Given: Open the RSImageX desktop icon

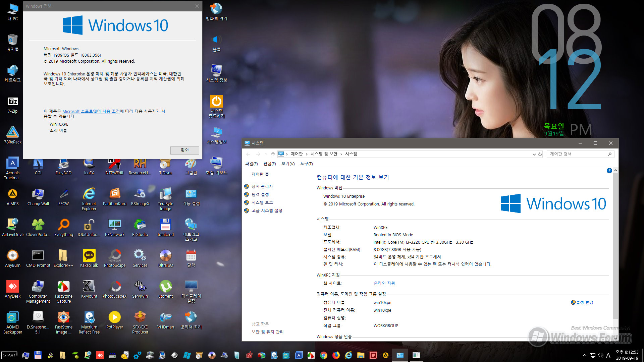Looking at the screenshot, I should (x=140, y=197).
